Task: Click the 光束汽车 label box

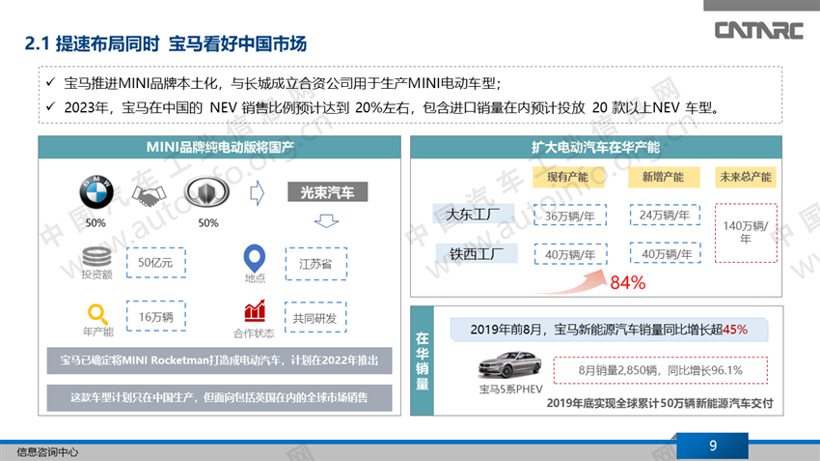Action: click(327, 192)
